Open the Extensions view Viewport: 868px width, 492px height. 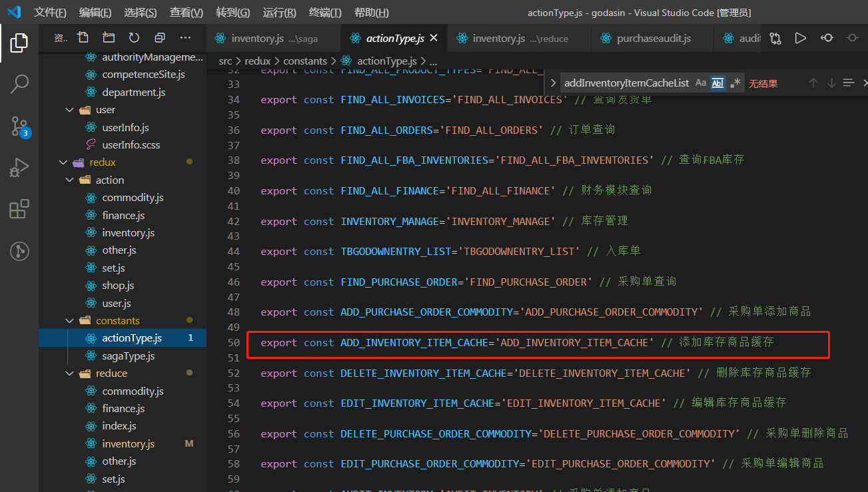click(19, 209)
